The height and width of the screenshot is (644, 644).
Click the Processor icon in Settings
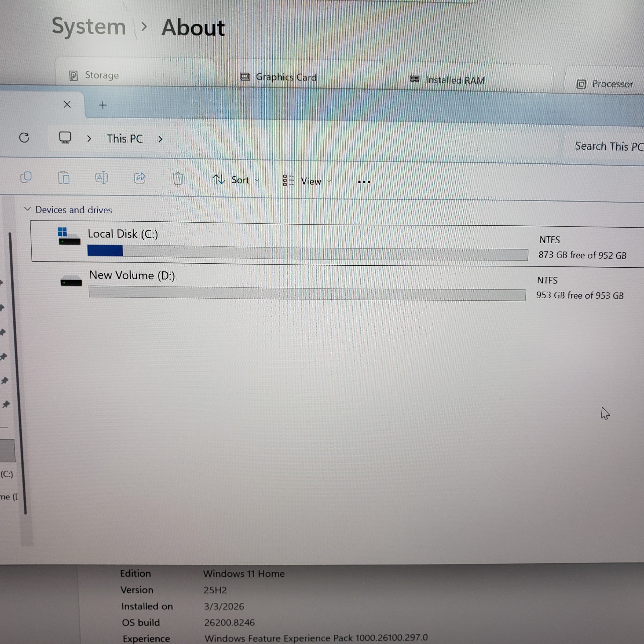[581, 84]
